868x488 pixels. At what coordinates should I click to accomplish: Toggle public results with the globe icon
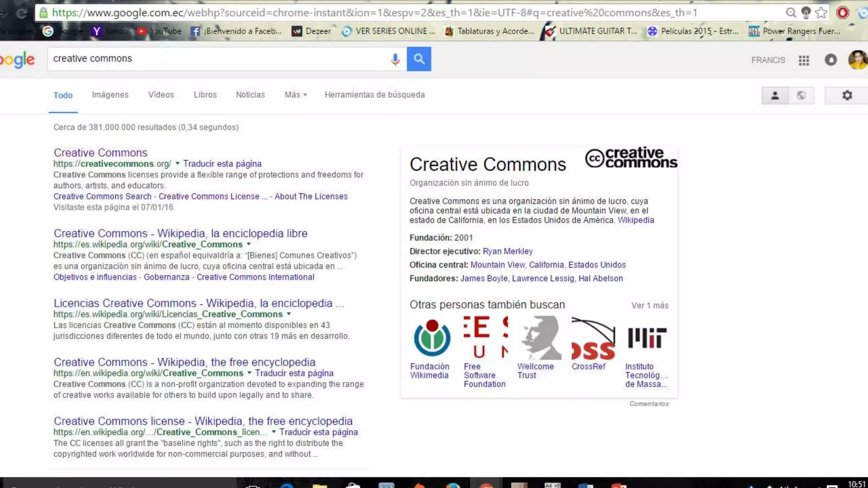(x=801, y=95)
